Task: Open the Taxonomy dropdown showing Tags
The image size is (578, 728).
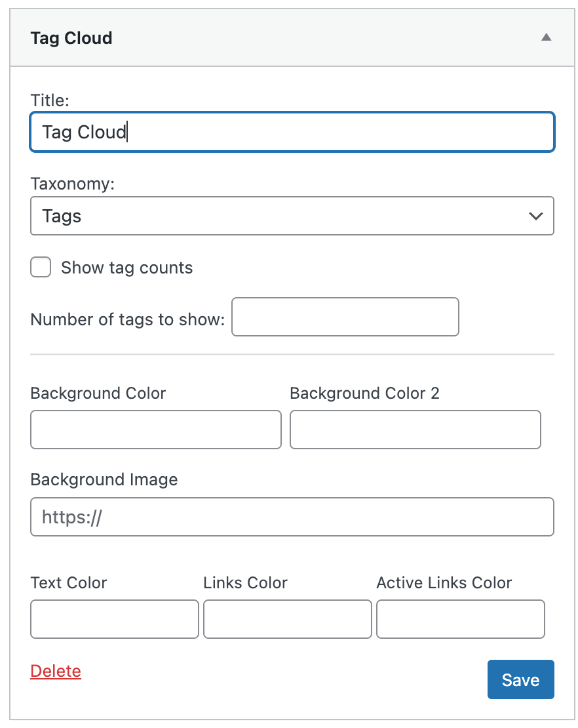Action: (292, 216)
